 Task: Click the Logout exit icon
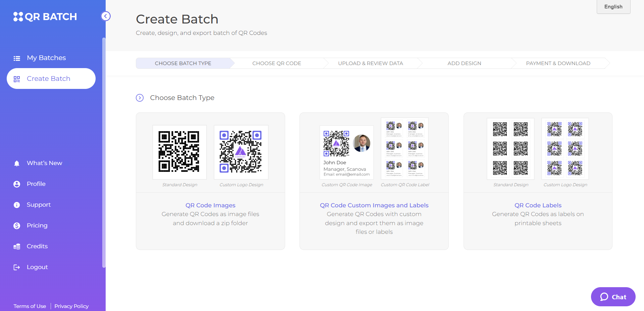17,267
